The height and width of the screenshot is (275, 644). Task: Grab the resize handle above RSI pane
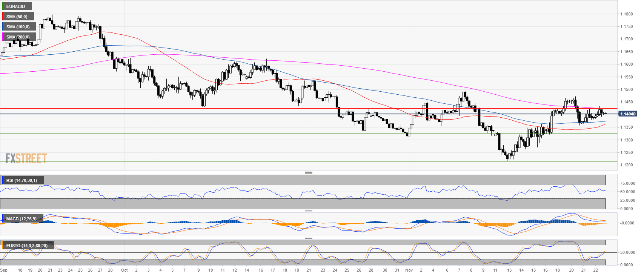308,172
